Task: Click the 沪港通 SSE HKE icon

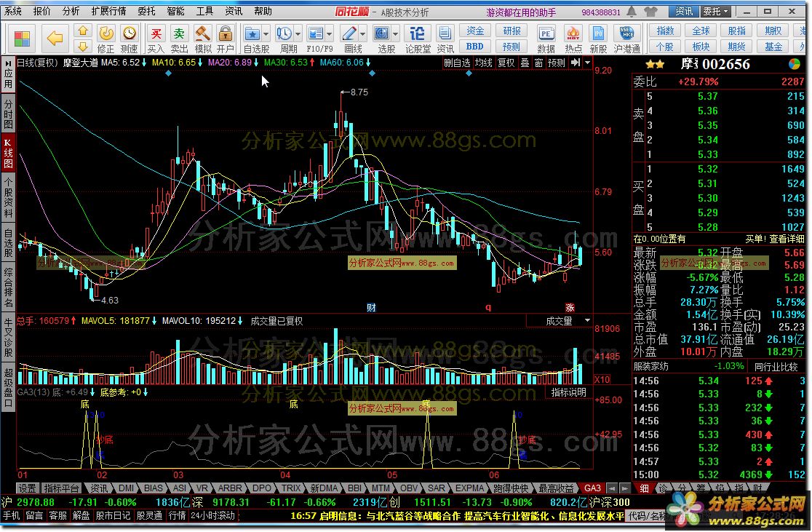Action: click(x=626, y=39)
